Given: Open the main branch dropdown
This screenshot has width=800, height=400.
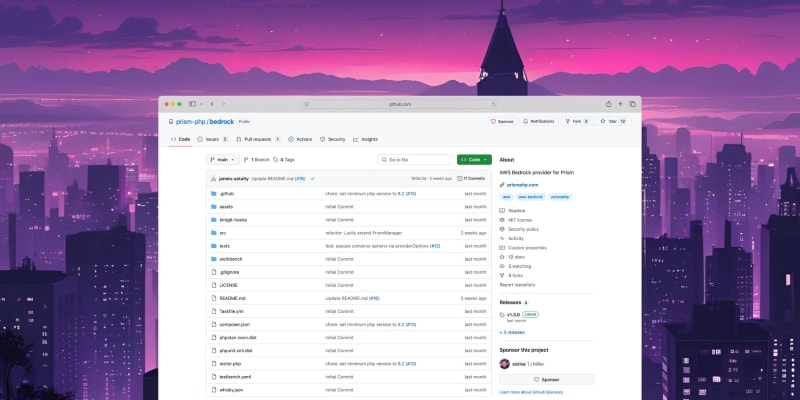Looking at the screenshot, I should click(x=222, y=160).
